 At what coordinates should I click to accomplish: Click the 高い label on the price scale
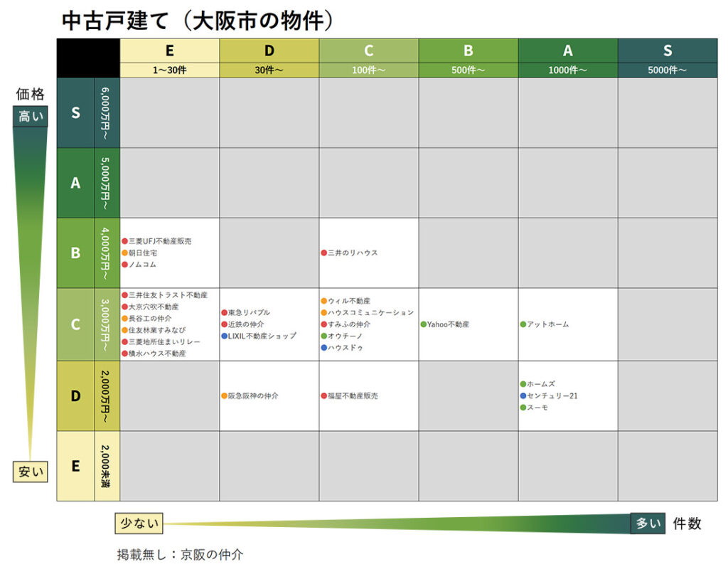point(31,116)
